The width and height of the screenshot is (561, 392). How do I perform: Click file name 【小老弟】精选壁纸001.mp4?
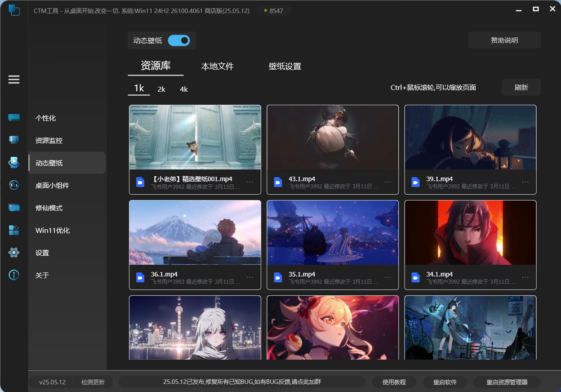click(191, 179)
